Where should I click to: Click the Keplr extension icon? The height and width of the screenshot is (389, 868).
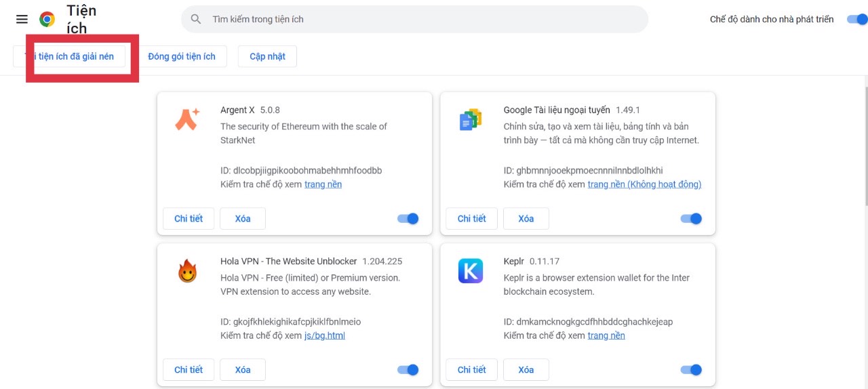click(x=471, y=271)
